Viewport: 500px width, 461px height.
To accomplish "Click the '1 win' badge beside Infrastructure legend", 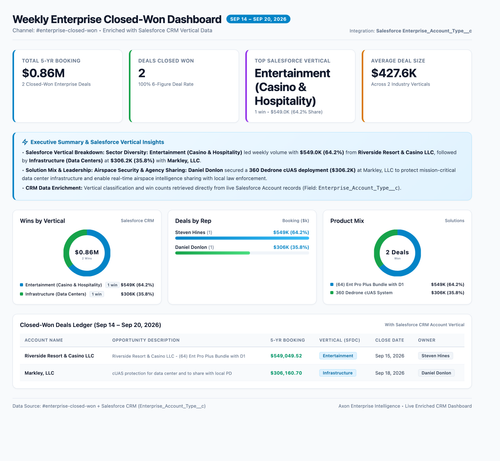I will click(x=97, y=294).
